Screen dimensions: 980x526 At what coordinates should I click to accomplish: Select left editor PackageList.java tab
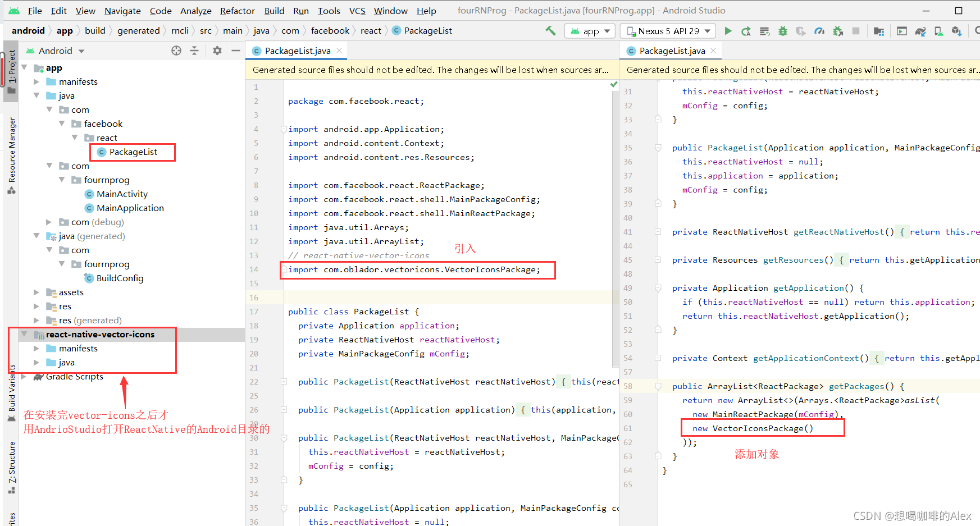coord(298,51)
